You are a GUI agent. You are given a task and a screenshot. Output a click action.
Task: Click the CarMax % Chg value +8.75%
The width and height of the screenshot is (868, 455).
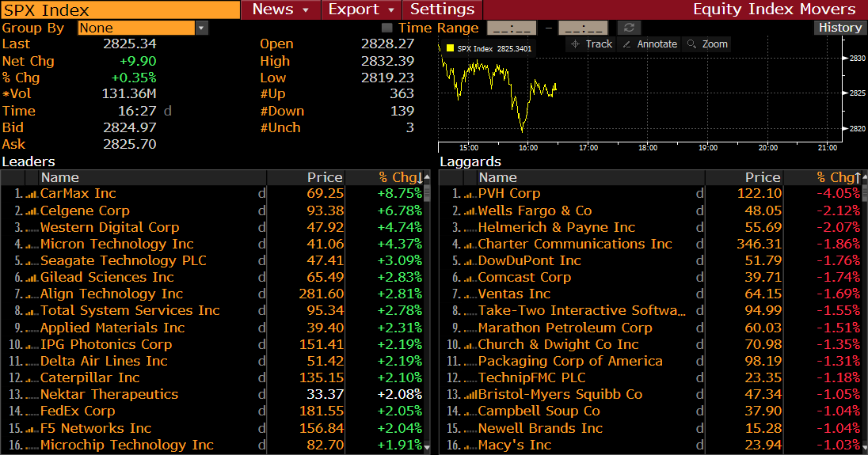pos(399,194)
